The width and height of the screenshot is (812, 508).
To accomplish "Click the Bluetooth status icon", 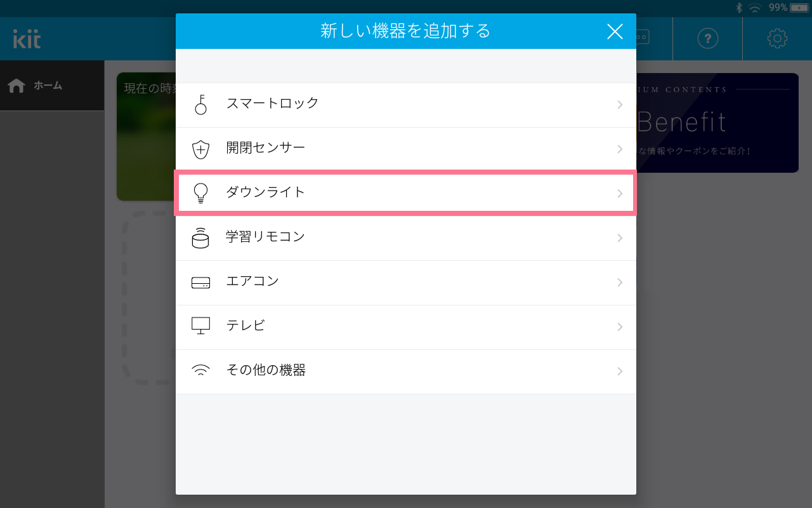I will pos(738,8).
